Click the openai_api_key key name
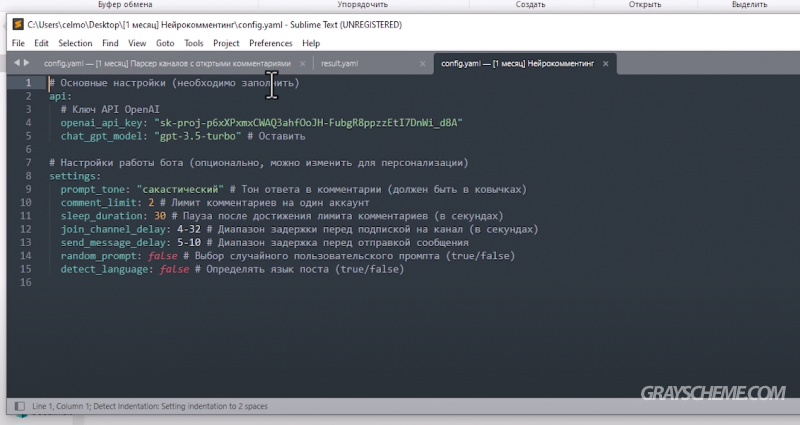 [102, 123]
